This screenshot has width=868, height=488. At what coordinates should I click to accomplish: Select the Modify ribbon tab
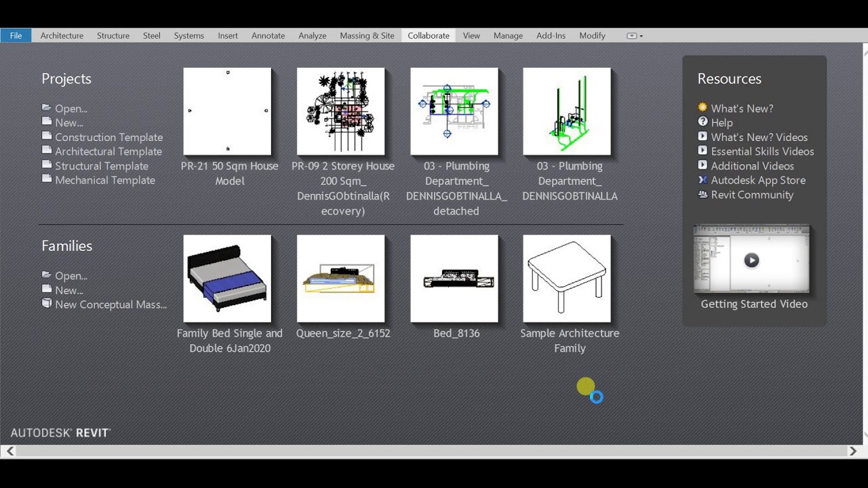tap(592, 35)
